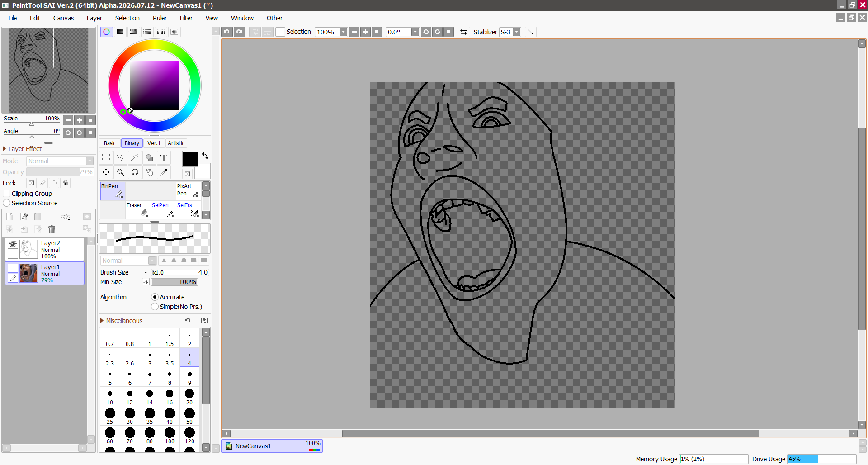The width and height of the screenshot is (868, 465).
Task: Select the zoom magnifier tool
Action: [x=120, y=172]
